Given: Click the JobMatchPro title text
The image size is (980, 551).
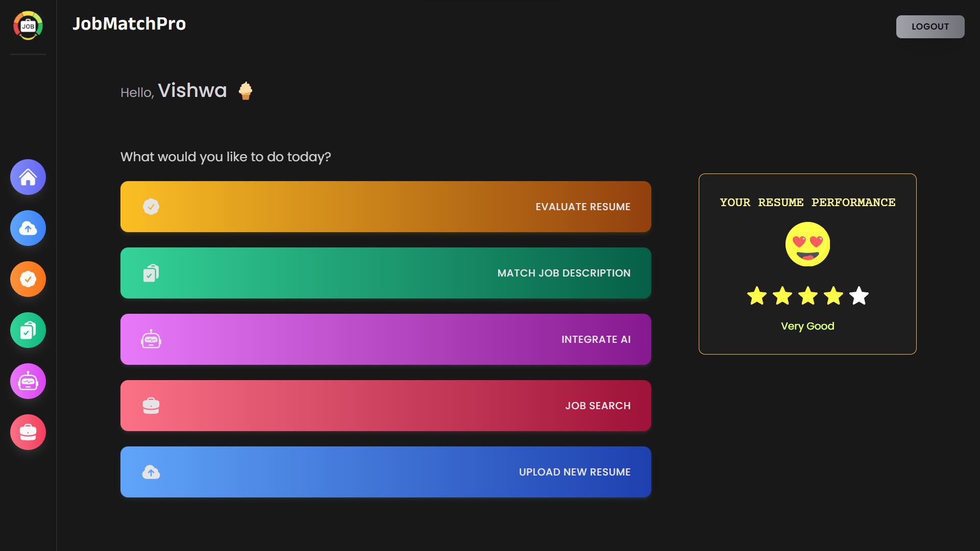Looking at the screenshot, I should (x=129, y=24).
